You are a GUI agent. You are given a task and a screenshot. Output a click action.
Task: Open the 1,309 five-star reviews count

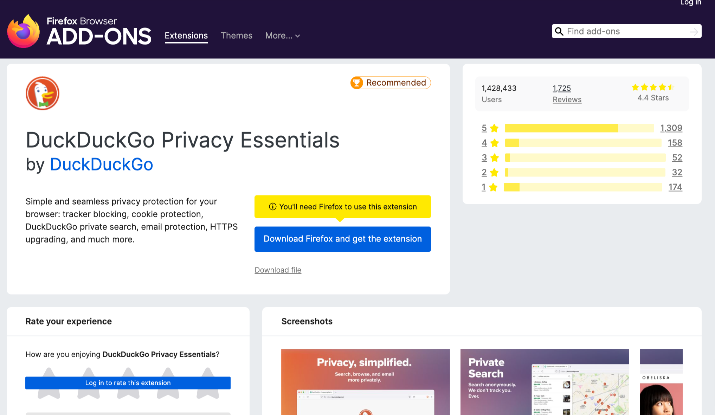tap(671, 128)
